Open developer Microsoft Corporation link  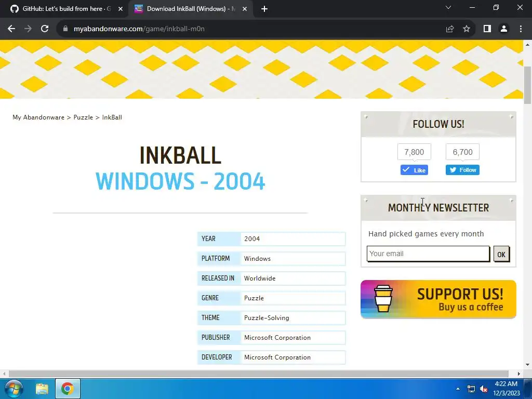(x=277, y=357)
